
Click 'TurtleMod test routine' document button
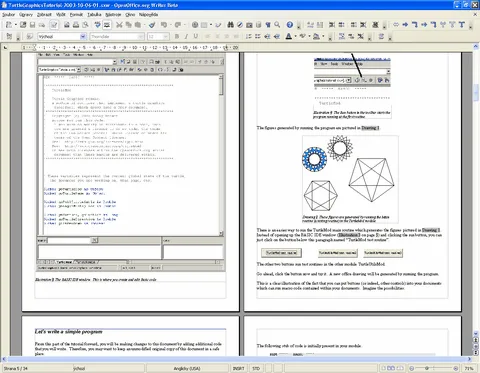(281, 253)
